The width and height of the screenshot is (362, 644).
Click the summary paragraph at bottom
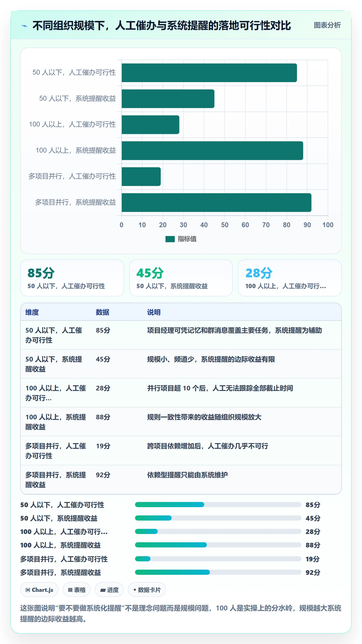click(x=181, y=614)
